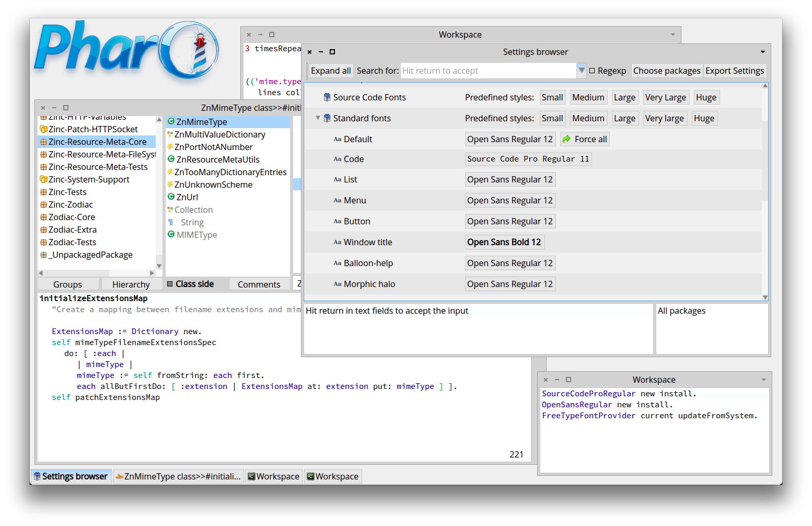Change the Window title font Open Sans Bold 12
The image size is (812, 526).
coord(504,242)
